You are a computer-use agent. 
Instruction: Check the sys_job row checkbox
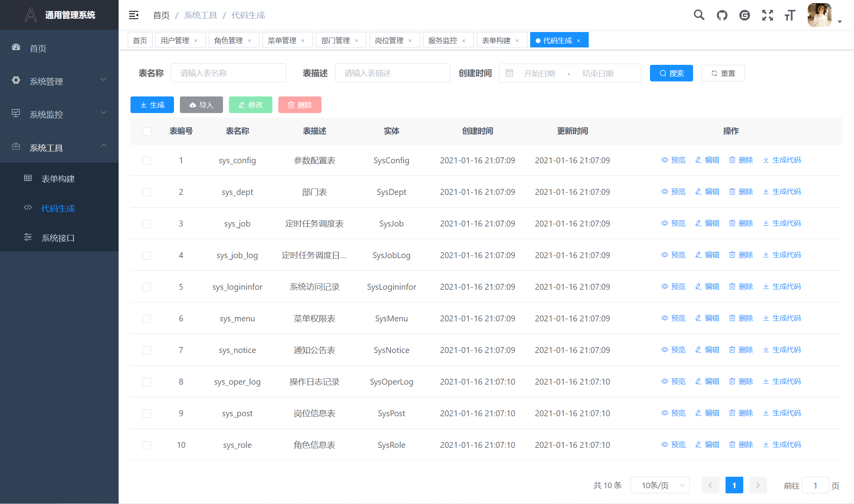pos(147,224)
